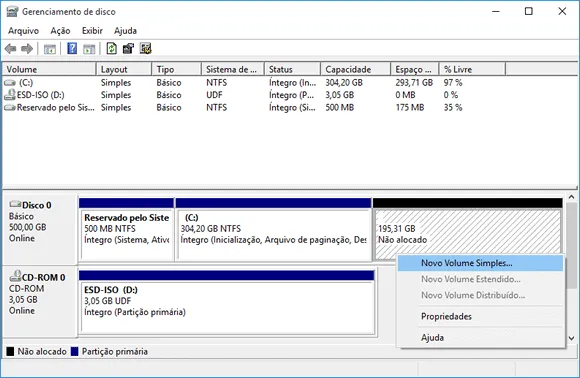
Task: Click the 304,20 GB capacity cell in list
Action: click(344, 82)
